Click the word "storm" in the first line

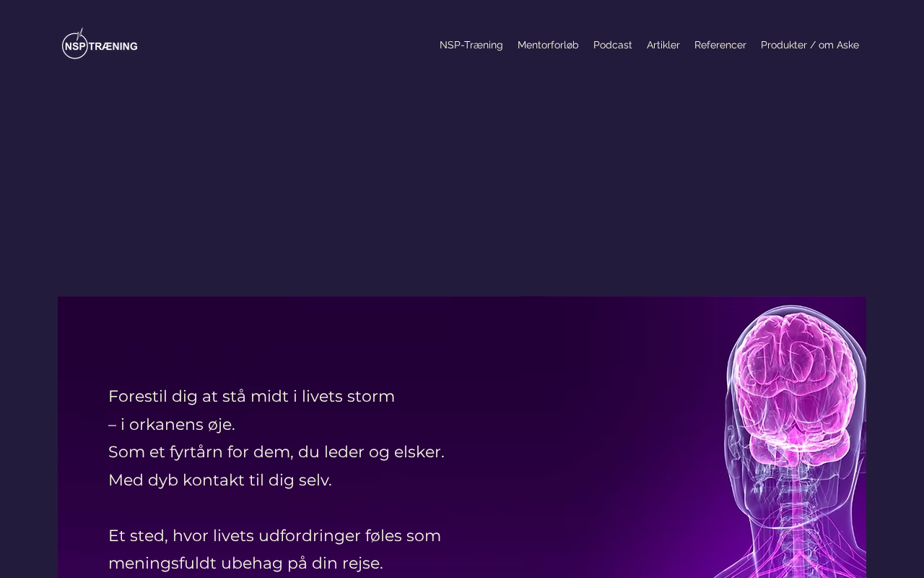[371, 396]
